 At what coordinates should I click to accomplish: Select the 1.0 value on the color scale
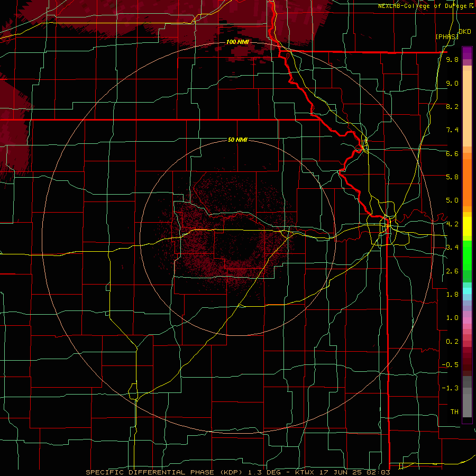[452, 318]
